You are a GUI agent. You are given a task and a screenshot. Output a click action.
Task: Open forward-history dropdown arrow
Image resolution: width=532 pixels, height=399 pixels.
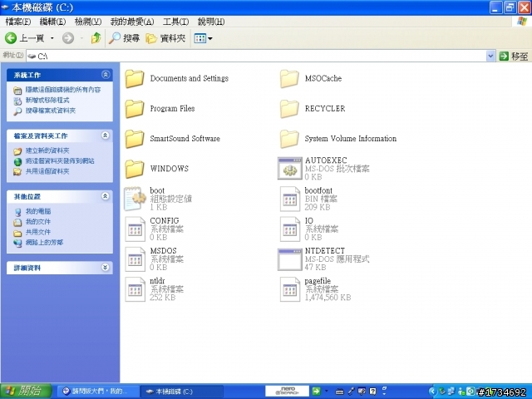tap(81, 38)
